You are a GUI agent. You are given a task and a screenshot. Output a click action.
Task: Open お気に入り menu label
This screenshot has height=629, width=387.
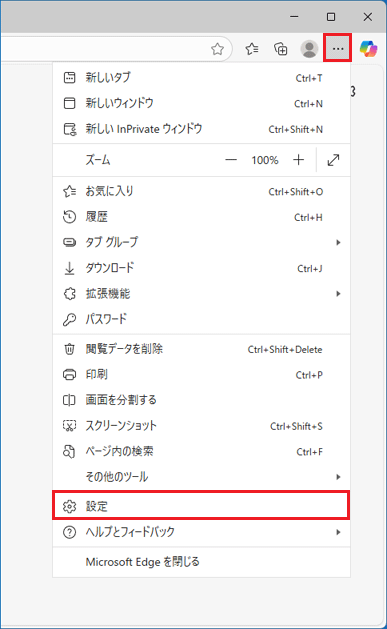tap(109, 191)
